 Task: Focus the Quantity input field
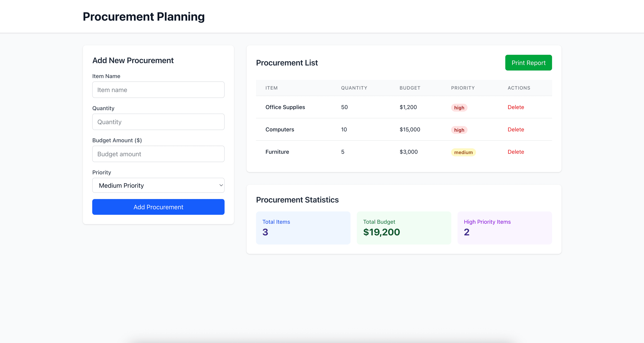(158, 122)
